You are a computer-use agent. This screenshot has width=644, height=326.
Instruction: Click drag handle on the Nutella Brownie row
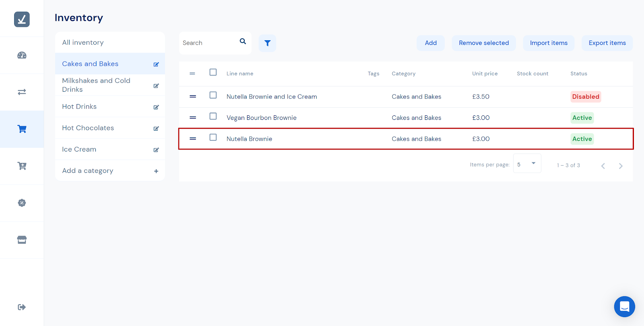193,139
